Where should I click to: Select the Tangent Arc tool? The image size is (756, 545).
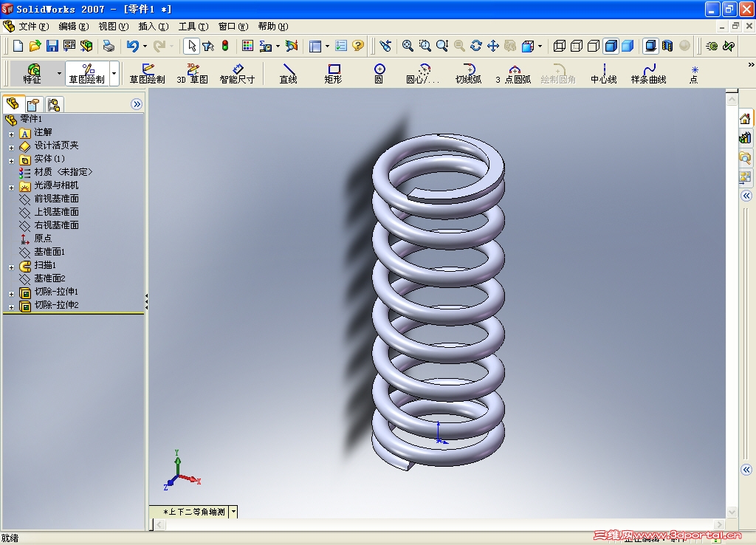pyautogui.click(x=469, y=73)
